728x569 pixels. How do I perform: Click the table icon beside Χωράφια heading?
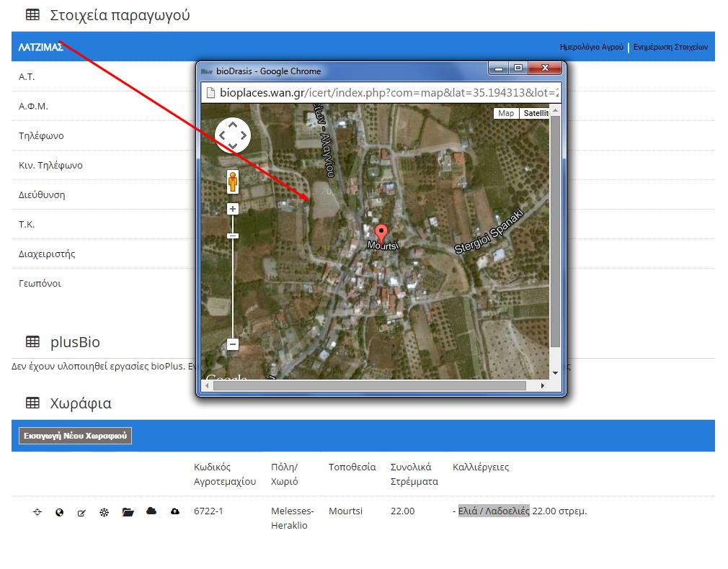click(32, 403)
